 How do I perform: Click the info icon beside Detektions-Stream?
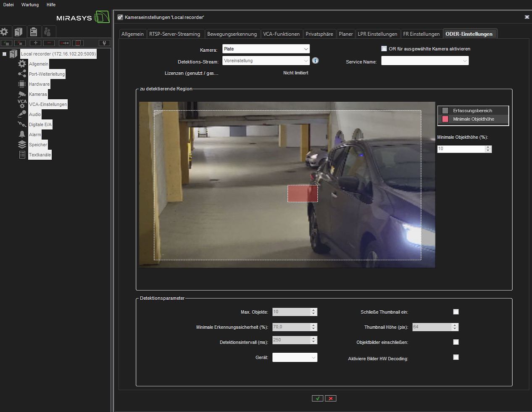click(x=315, y=61)
